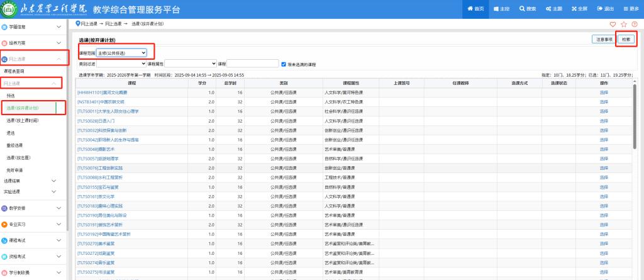The image size is (644, 280).
Task: Switch to fullscreen via 全屏 icon
Action: pos(574,9)
